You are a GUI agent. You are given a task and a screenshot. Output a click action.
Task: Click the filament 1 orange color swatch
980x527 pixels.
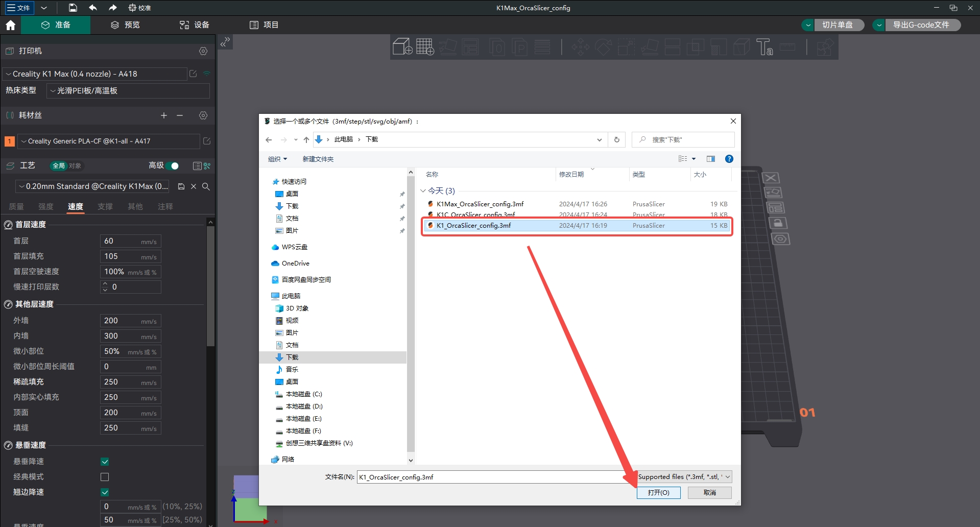pos(9,141)
